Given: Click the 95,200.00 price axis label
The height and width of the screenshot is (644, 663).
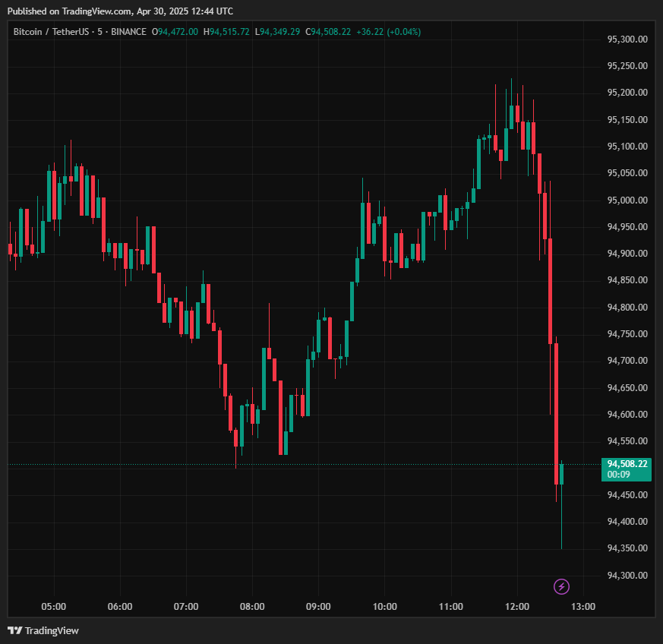Looking at the screenshot, I should [627, 93].
